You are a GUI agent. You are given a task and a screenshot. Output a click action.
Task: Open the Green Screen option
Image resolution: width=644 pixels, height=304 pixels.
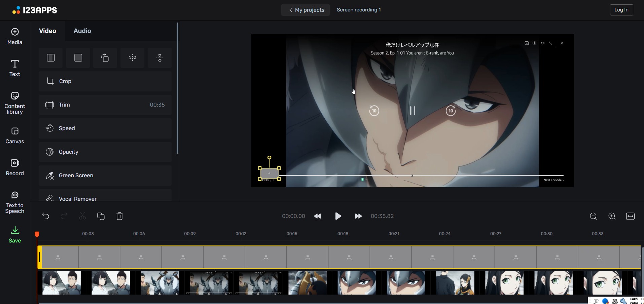(x=105, y=176)
